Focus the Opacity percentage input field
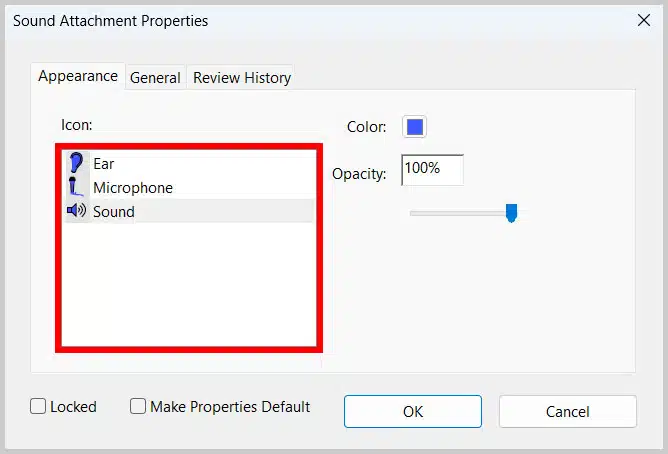This screenshot has height=454, width=668. (432, 169)
